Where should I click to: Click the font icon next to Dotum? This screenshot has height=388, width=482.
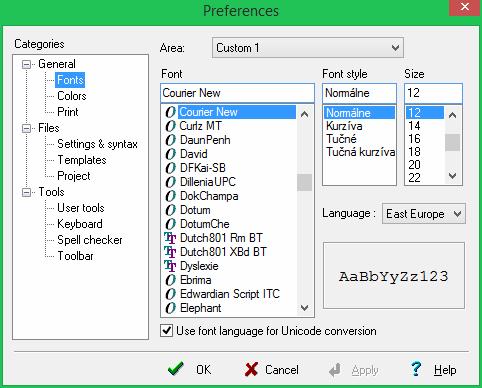(x=170, y=210)
